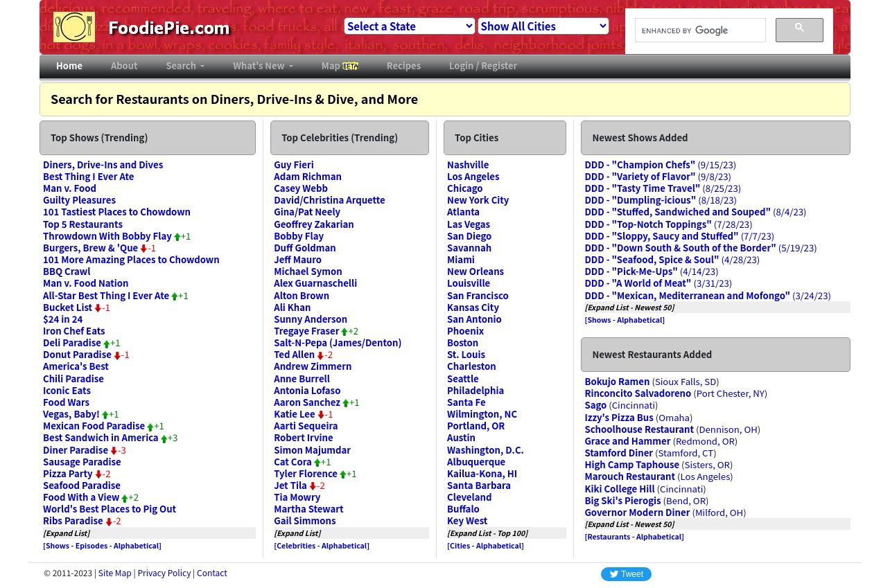Click inside the Google search field
This screenshot has width=890, height=588.
tap(700, 30)
